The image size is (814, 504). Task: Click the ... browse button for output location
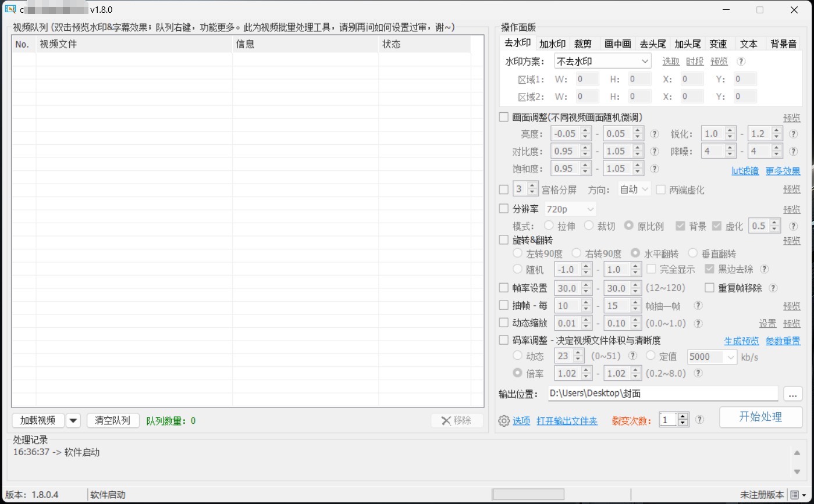[792, 394]
